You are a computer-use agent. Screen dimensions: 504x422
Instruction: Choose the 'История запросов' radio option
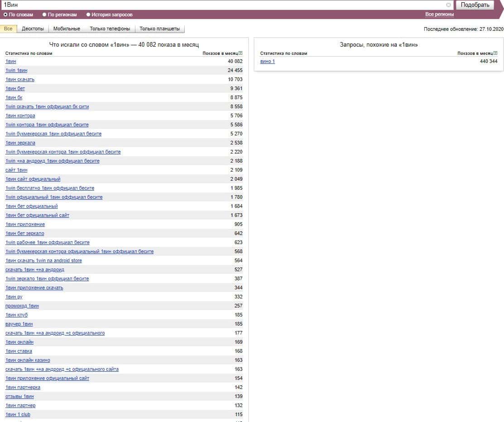[88, 14]
